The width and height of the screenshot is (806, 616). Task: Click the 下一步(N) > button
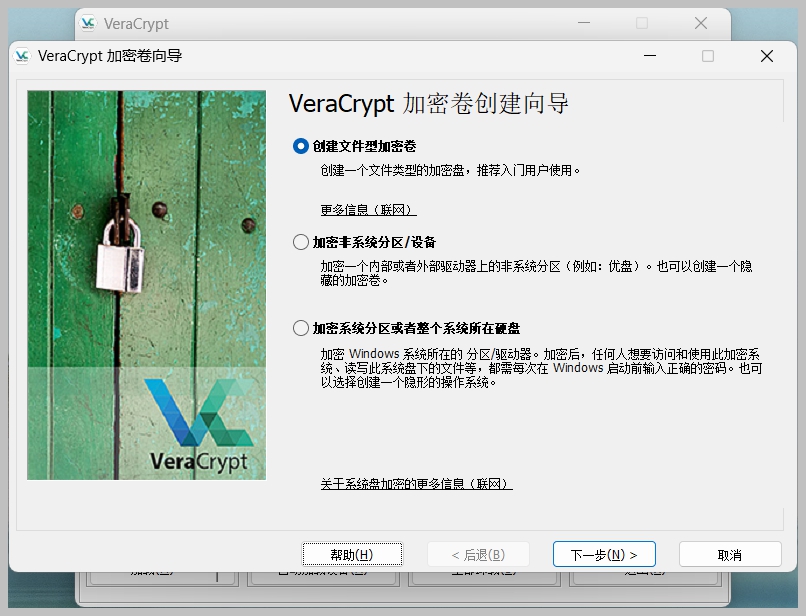604,555
